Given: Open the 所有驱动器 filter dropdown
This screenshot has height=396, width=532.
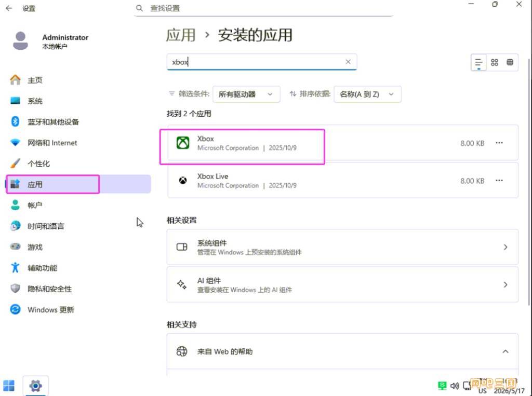Looking at the screenshot, I should (246, 94).
